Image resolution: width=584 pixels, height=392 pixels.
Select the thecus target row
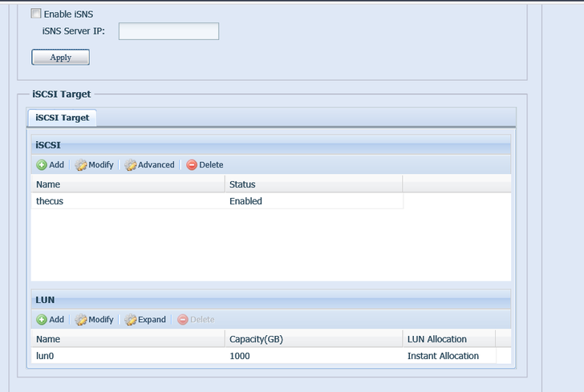pyautogui.click(x=50, y=201)
